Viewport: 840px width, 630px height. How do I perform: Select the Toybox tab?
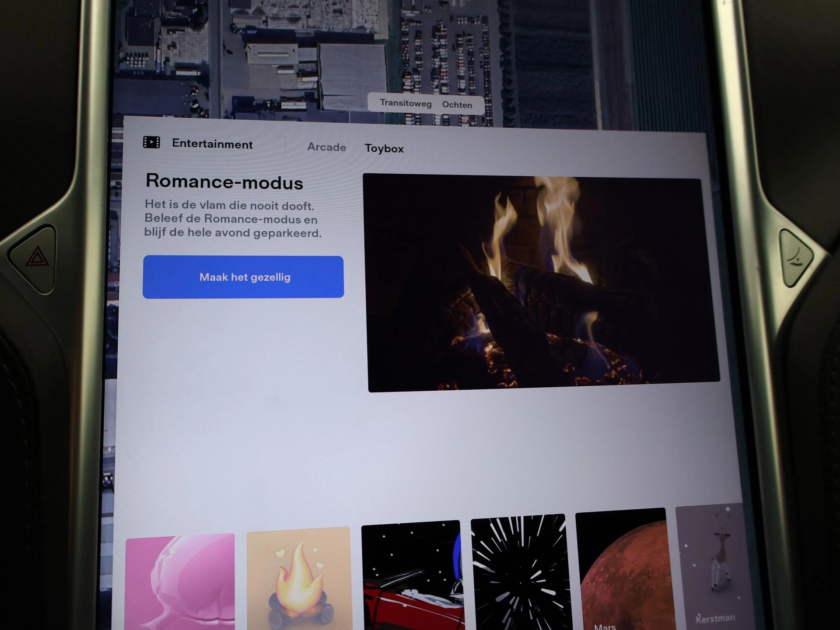[x=384, y=149]
